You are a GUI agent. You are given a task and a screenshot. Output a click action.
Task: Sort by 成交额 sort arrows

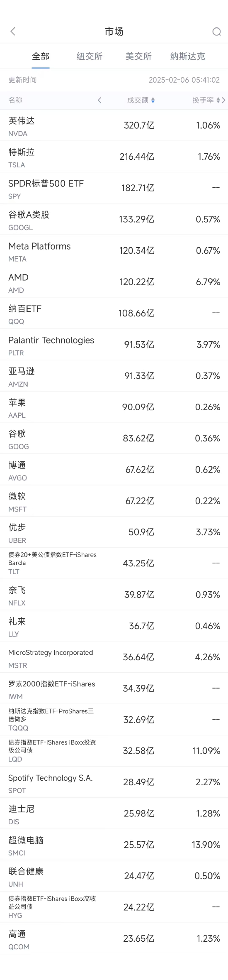coord(153,100)
